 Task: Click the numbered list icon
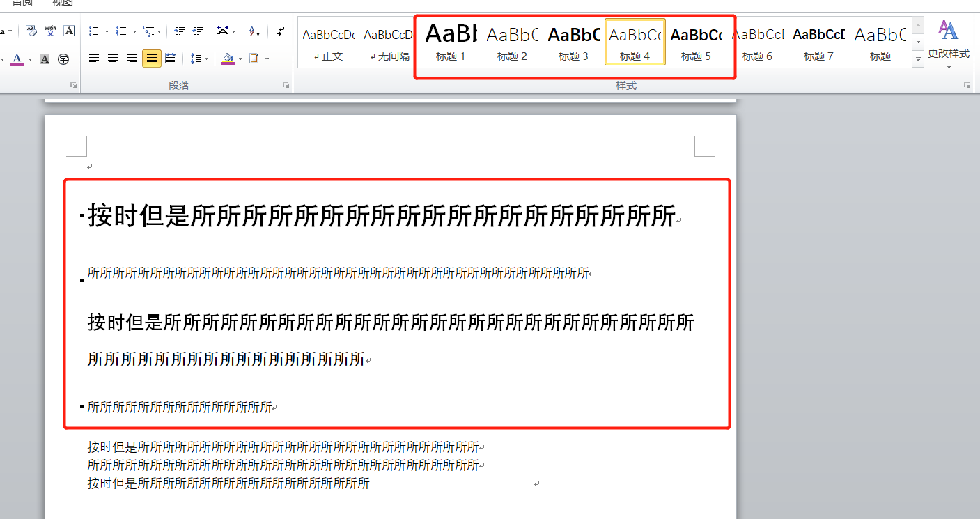tap(121, 31)
